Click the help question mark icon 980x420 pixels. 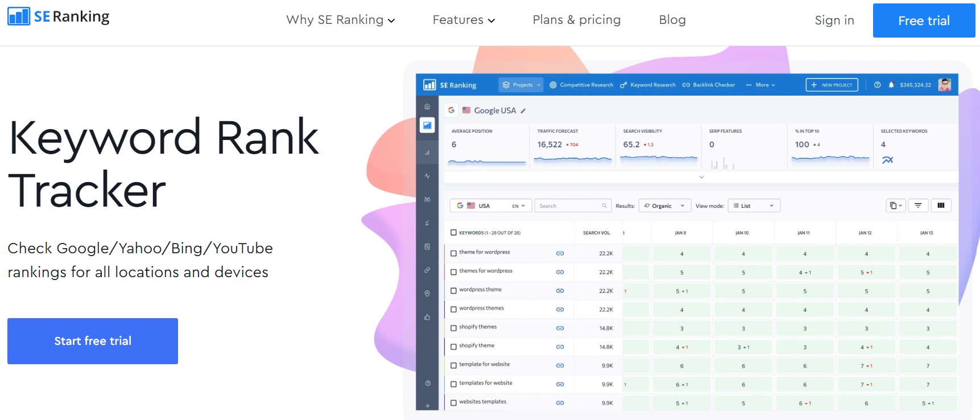click(877, 85)
